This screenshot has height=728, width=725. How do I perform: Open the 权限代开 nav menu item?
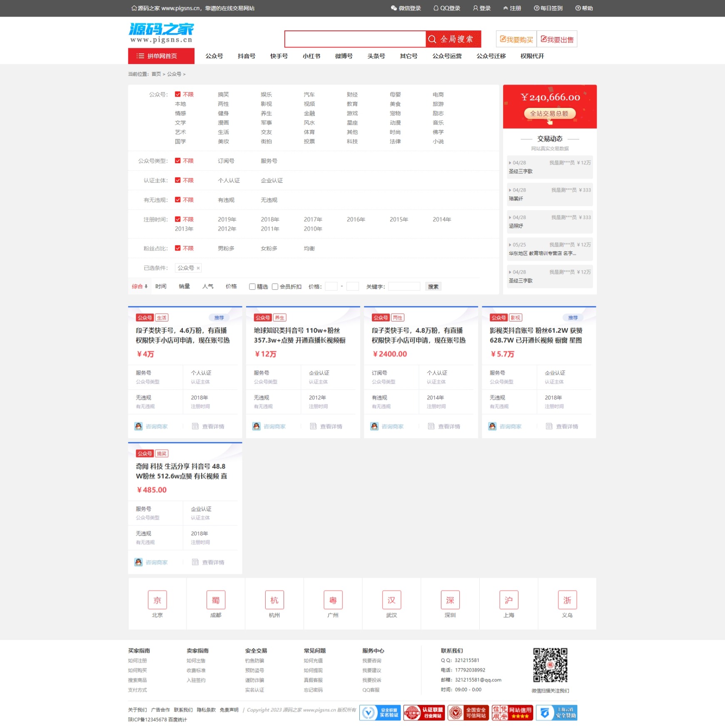point(532,56)
